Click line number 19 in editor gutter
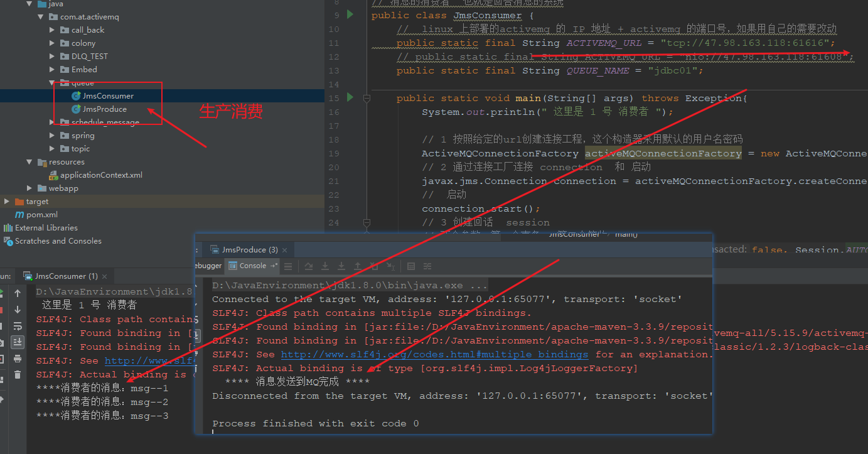Screen dimensions: 868x454 [333, 154]
